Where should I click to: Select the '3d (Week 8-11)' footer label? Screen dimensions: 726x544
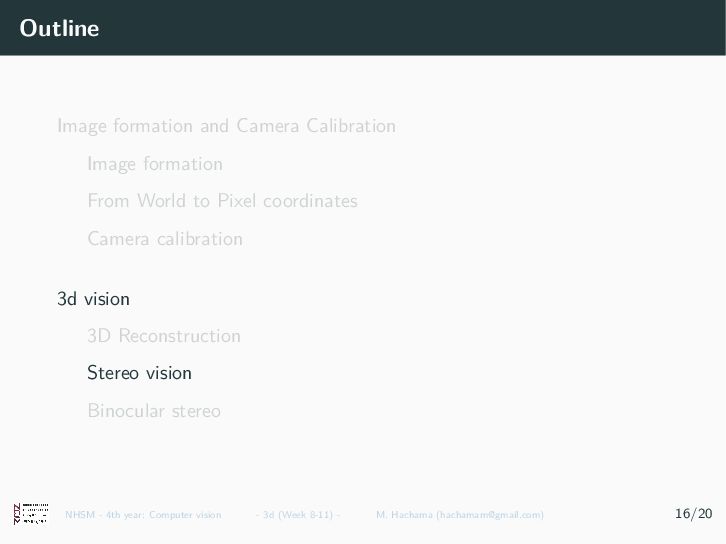coord(298,515)
